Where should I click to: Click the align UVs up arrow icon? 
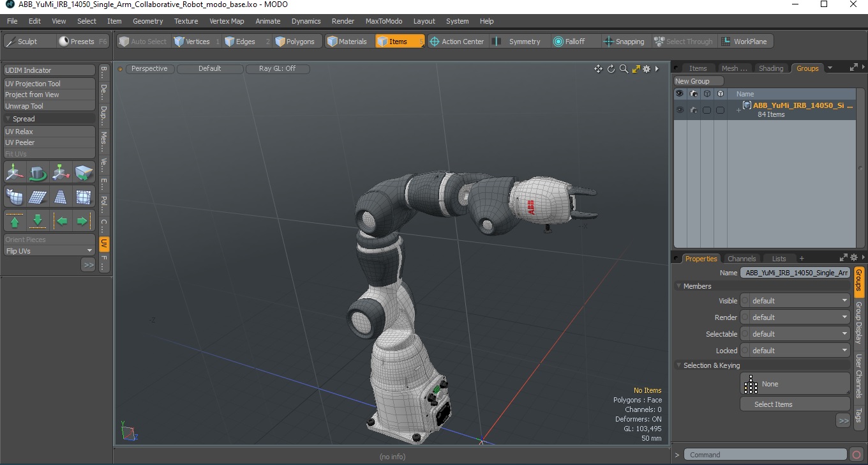click(x=15, y=221)
